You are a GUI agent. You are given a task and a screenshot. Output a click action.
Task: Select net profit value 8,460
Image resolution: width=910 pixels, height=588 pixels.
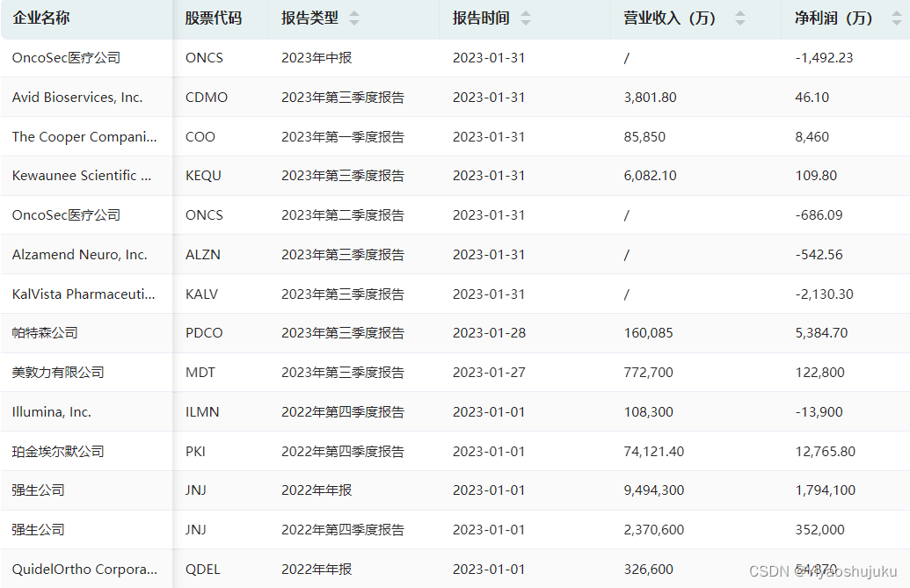pos(812,137)
